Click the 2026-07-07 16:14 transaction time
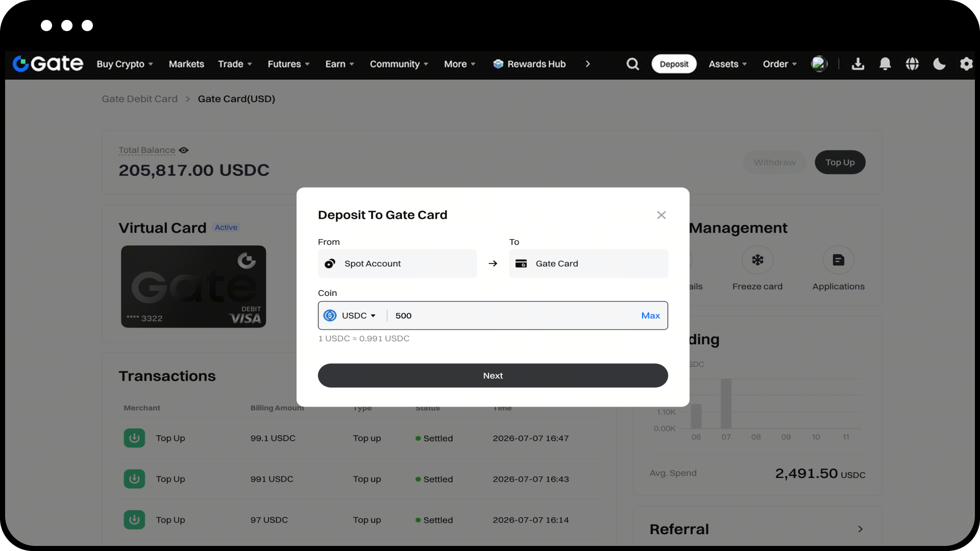This screenshot has height=551, width=980. point(531,520)
